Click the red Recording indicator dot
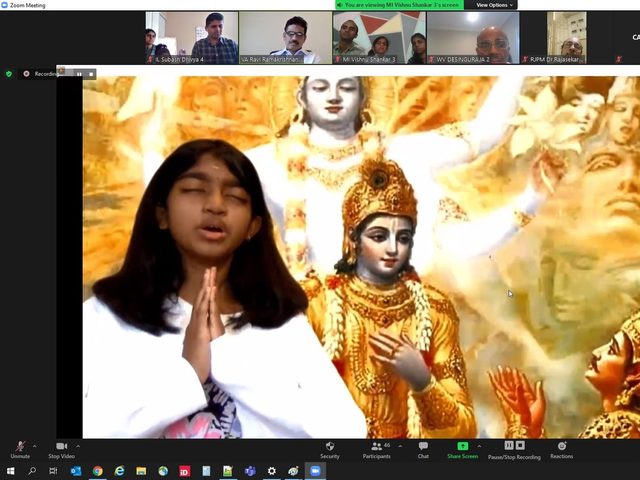The height and width of the screenshot is (480, 640). 27,74
